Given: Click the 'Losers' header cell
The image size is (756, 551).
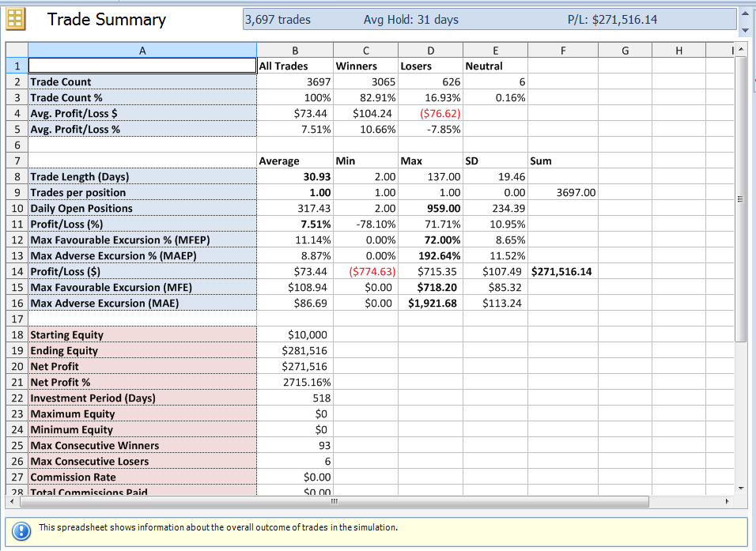Looking at the screenshot, I should coord(430,66).
